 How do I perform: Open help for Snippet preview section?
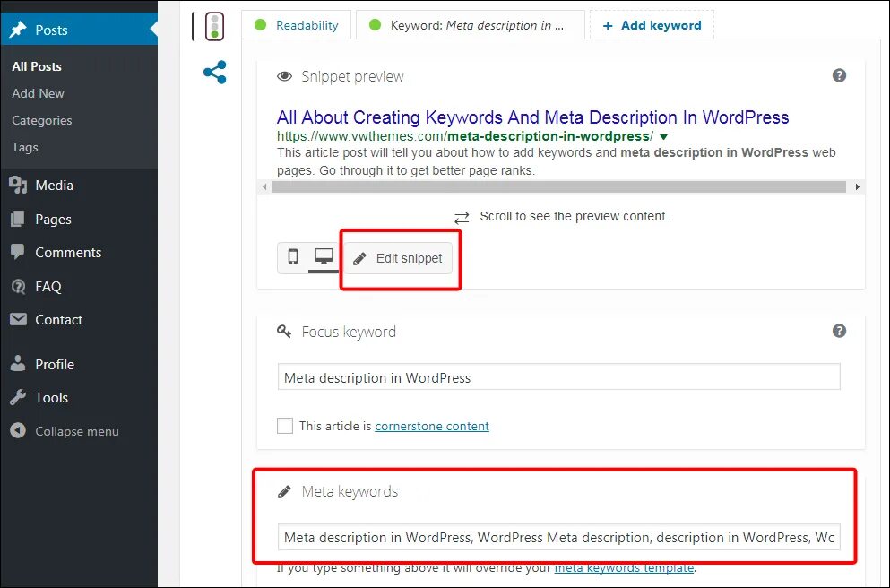(x=839, y=75)
